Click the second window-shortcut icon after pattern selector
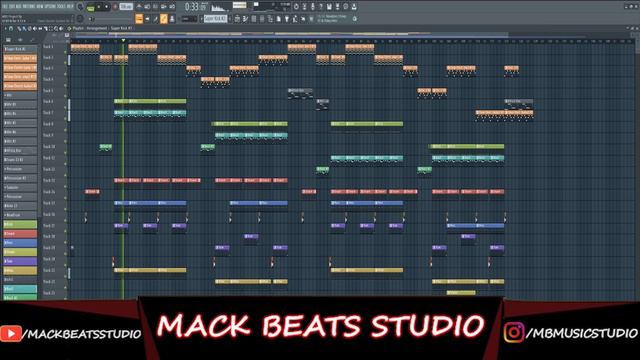The height and width of the screenshot is (360, 640). pyautogui.click(x=245, y=19)
